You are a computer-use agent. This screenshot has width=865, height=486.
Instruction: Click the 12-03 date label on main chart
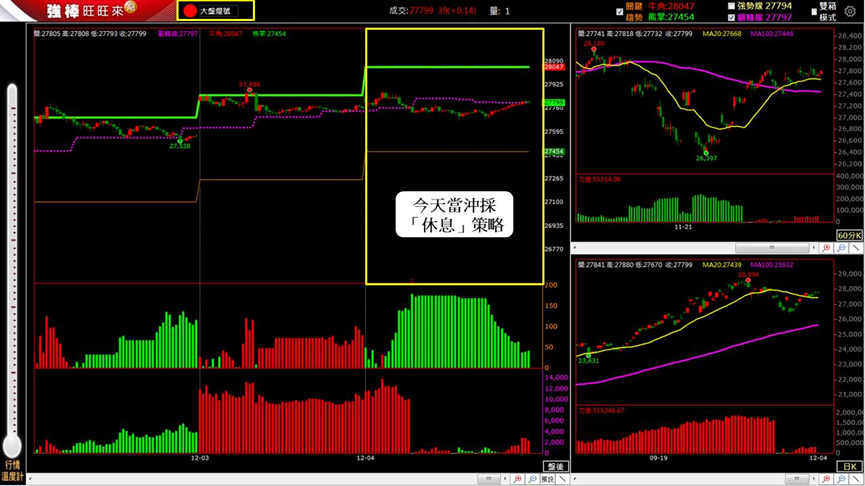pyautogui.click(x=200, y=458)
